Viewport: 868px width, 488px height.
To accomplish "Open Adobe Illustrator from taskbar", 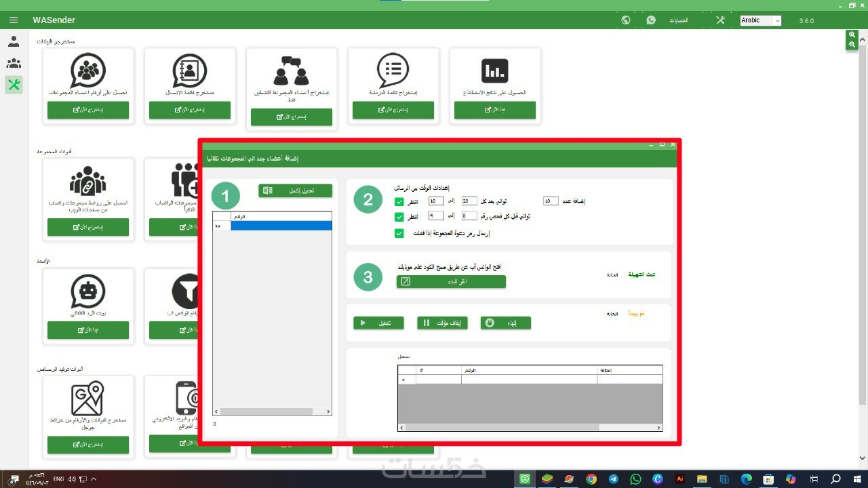I will (679, 479).
